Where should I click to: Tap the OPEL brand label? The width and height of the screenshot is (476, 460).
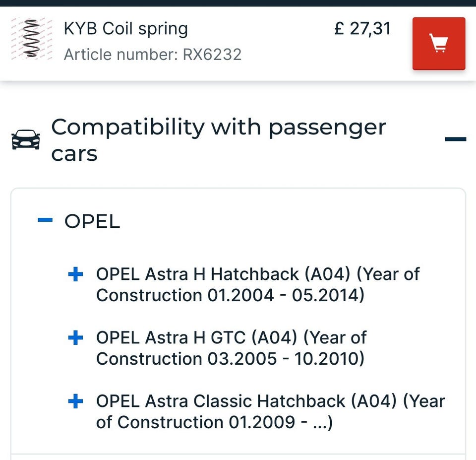tap(92, 222)
